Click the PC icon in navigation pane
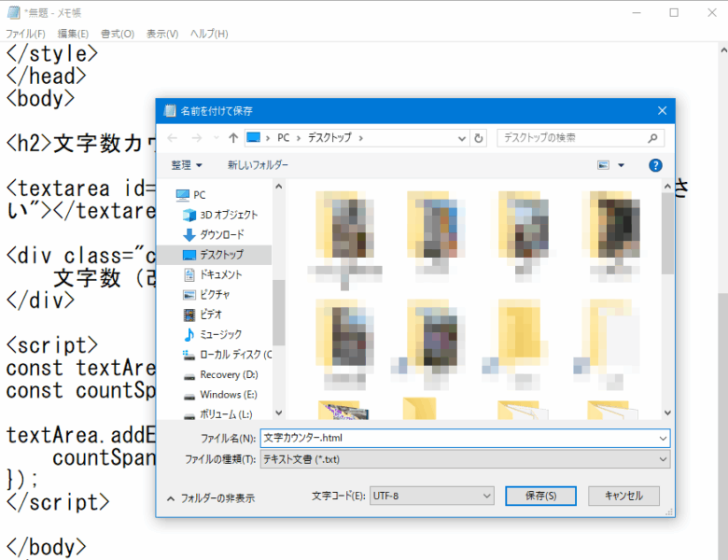Screen dimensions: 728x560 [199, 195]
